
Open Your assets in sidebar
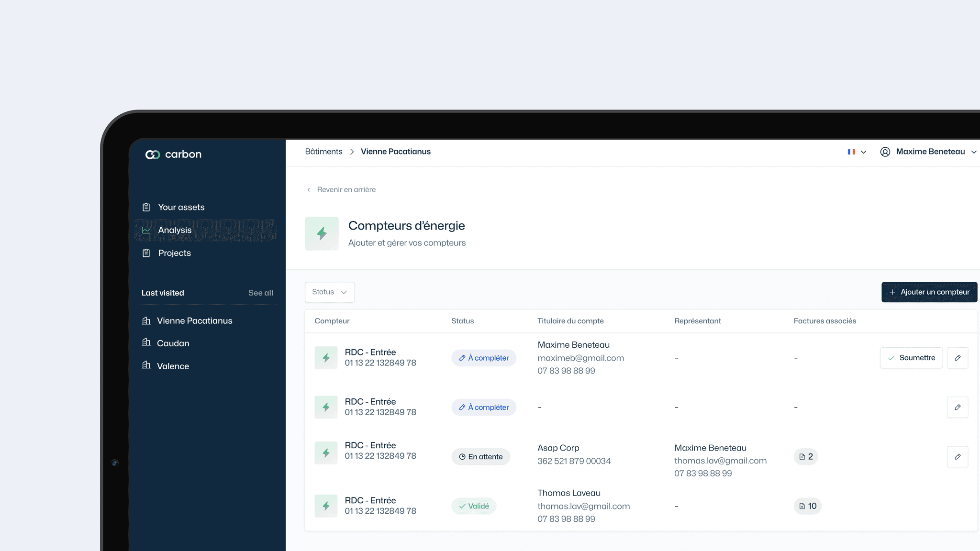[x=181, y=207]
